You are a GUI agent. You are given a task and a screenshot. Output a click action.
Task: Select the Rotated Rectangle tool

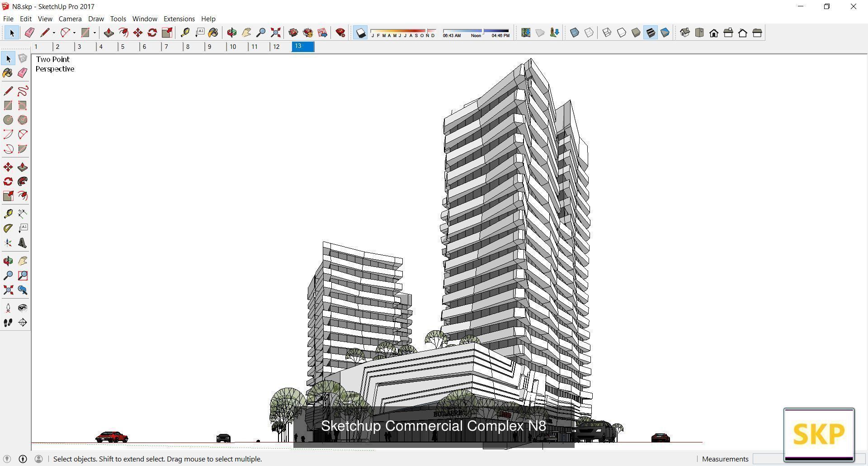click(x=23, y=105)
